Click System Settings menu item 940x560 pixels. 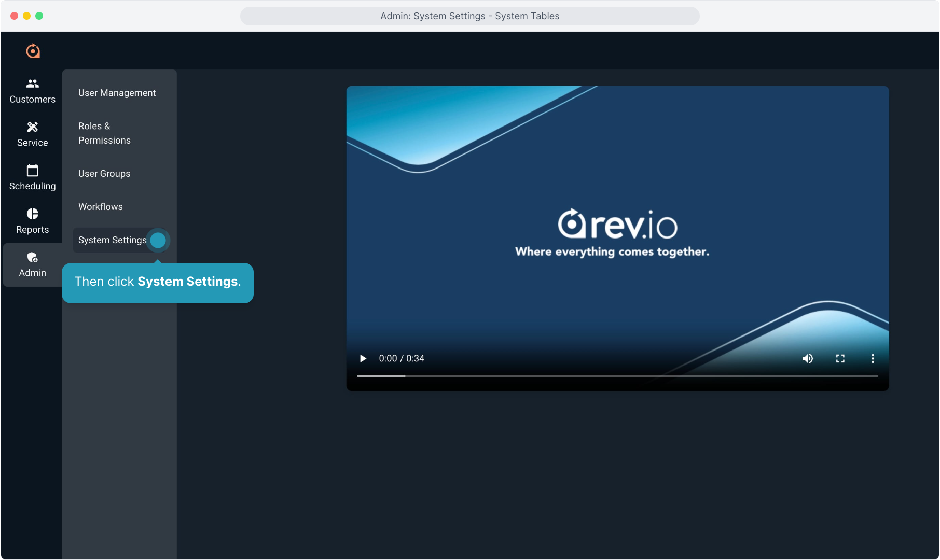click(x=119, y=240)
